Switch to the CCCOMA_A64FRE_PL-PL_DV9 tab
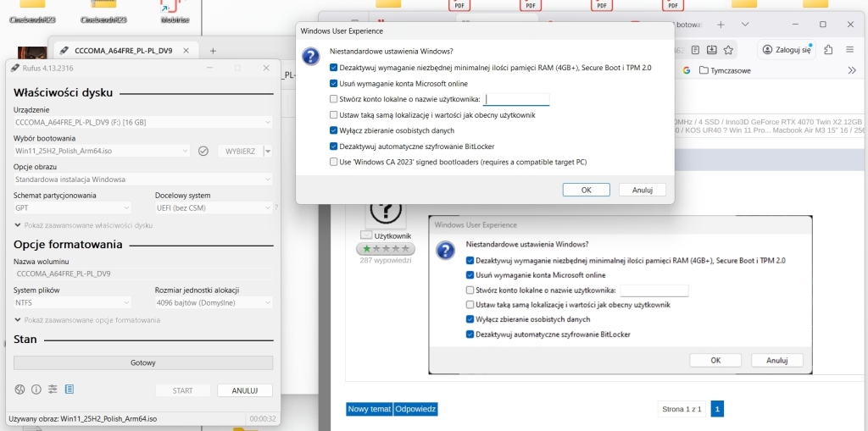This screenshot has height=431, width=868. (123, 51)
